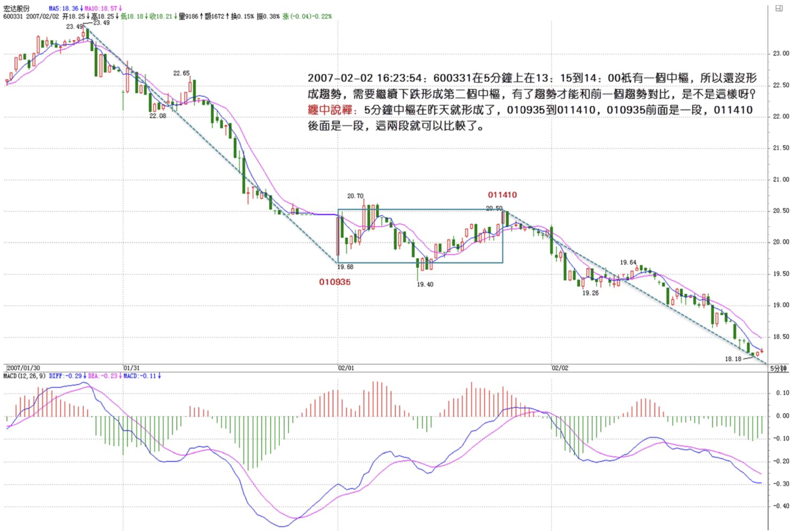Click the 23.49 high price label

(74, 27)
